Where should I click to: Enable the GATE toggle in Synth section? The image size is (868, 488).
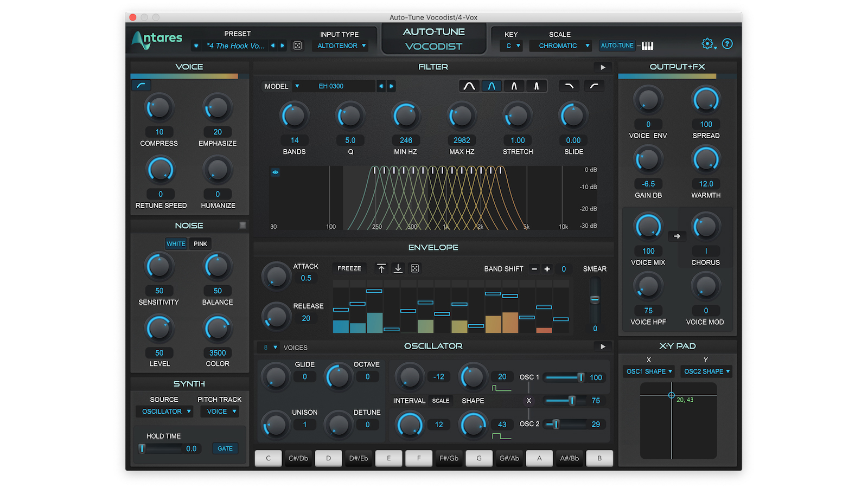click(225, 448)
